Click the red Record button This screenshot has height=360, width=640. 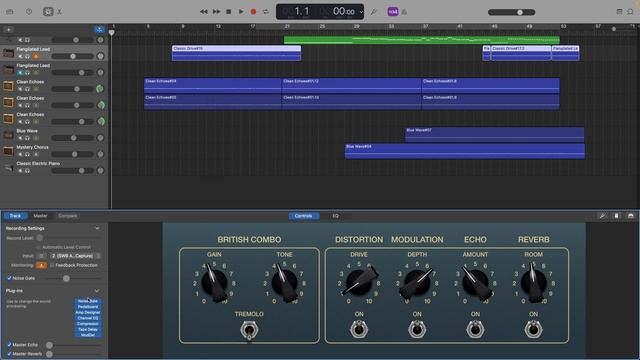(253, 12)
